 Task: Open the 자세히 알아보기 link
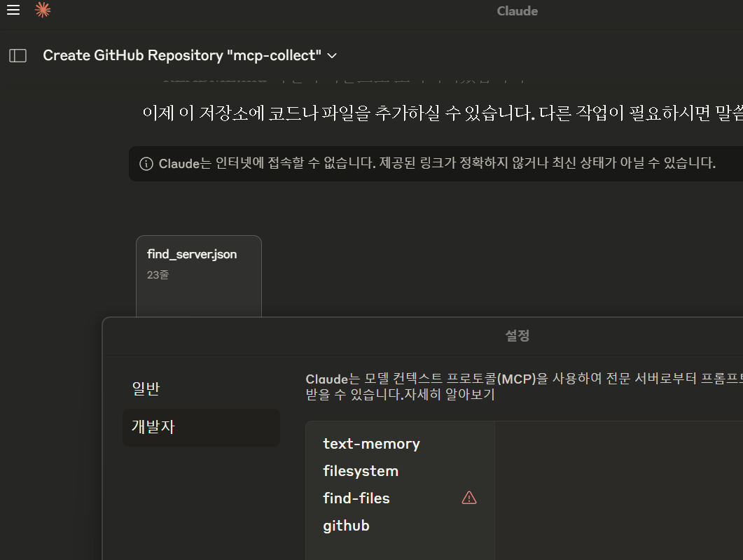point(449,395)
